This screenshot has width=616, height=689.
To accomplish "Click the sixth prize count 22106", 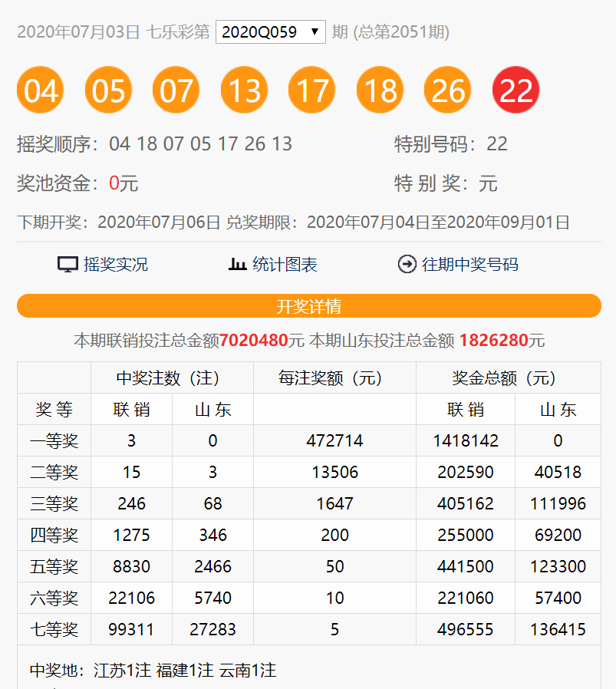I will click(131, 598).
